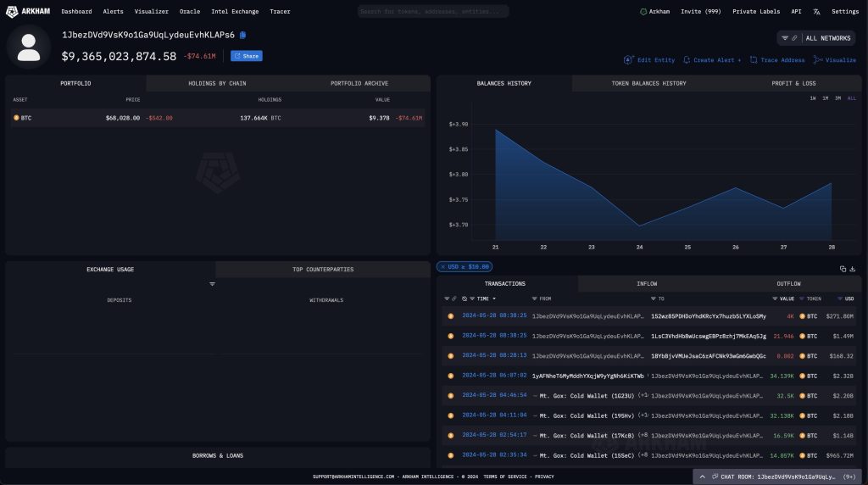This screenshot has width=868, height=485.
Task: Click the Trace Address link
Action: click(777, 60)
